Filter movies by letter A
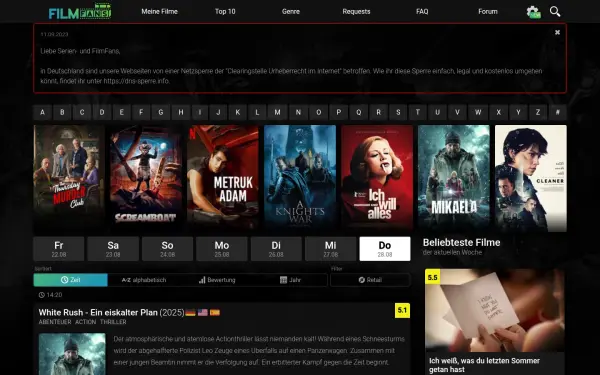This screenshot has height=375, width=600. coord(42,112)
